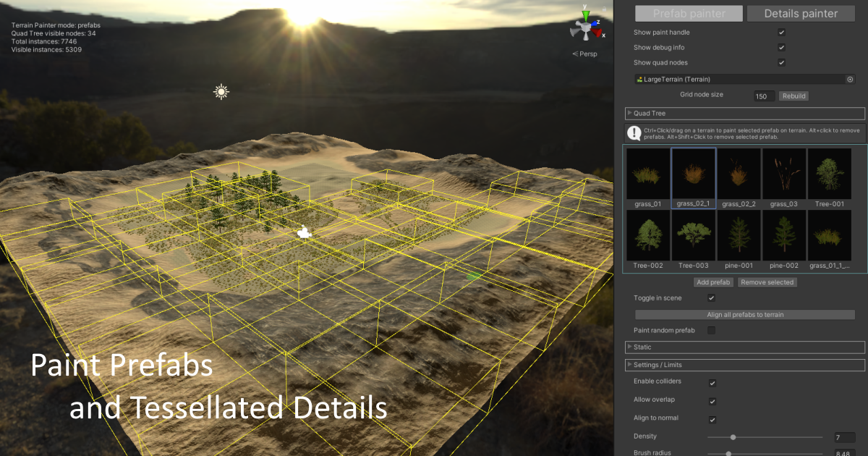Select grass_02_1 prefab thumbnail
Viewport: 868px width, 456px height.
(x=694, y=178)
